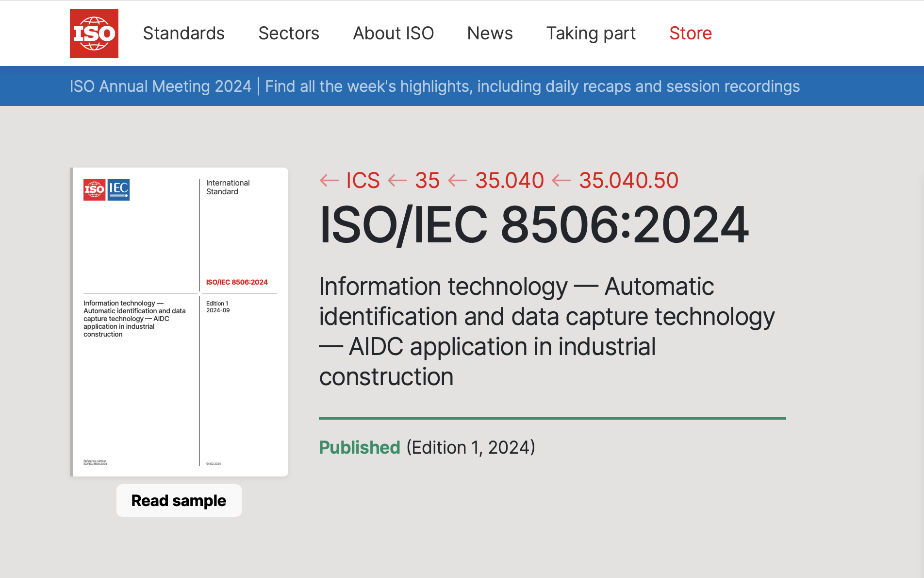Visit the Store link
This screenshot has width=924, height=578.
690,34
